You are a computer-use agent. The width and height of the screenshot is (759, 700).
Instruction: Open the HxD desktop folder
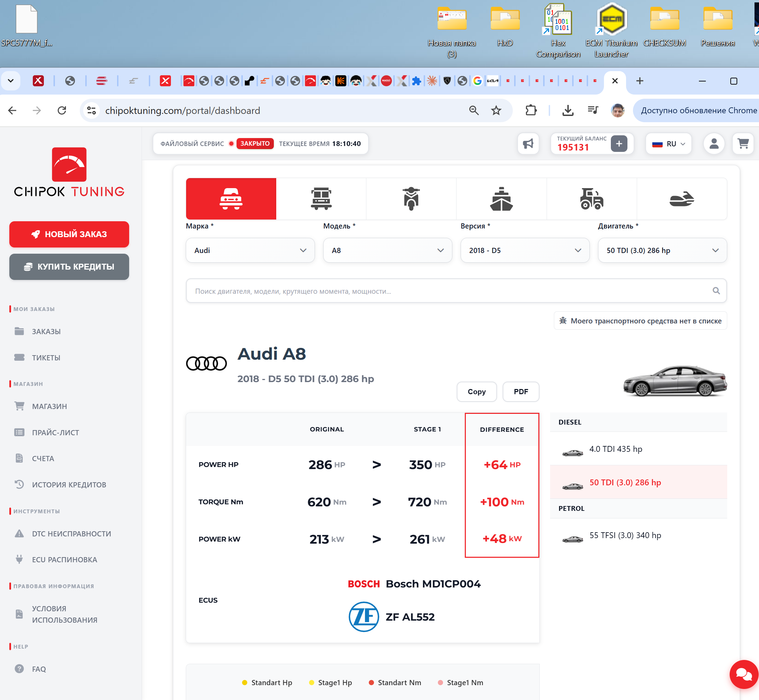[x=505, y=27]
